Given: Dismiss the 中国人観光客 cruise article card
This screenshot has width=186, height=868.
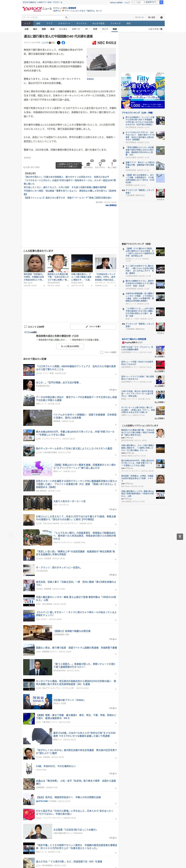Looking at the screenshot, I should (x=92, y=286).
